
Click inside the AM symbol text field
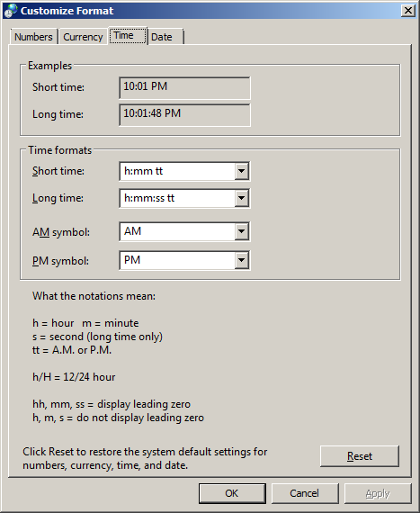[177, 231]
